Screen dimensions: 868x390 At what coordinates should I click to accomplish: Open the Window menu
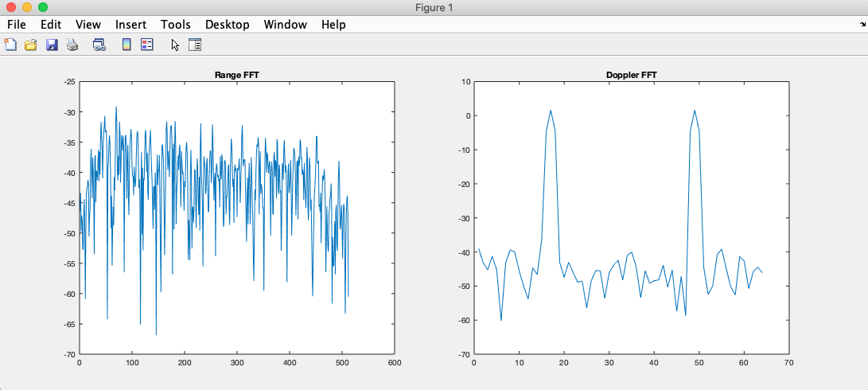coord(285,25)
